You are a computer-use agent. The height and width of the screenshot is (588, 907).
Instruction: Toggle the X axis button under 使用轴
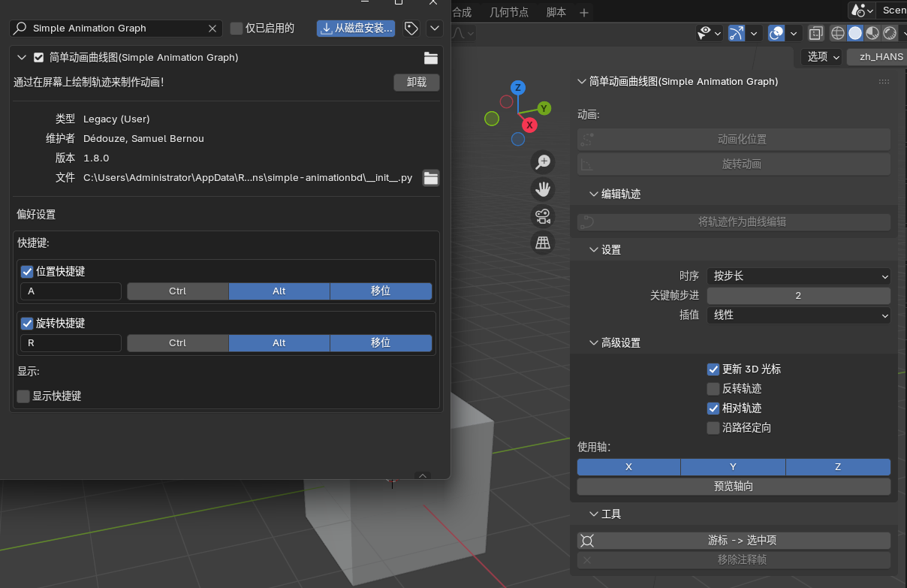point(628,467)
